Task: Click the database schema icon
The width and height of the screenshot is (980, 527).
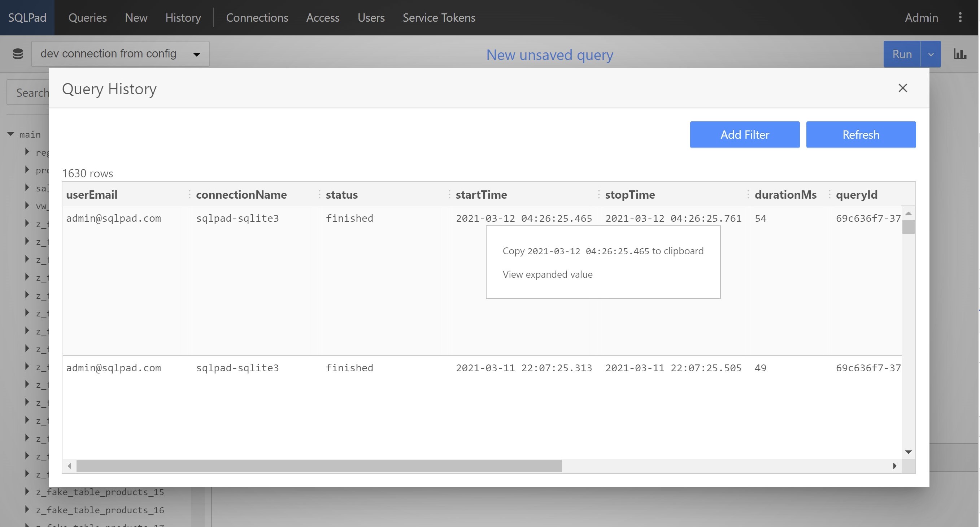Action: (17, 54)
